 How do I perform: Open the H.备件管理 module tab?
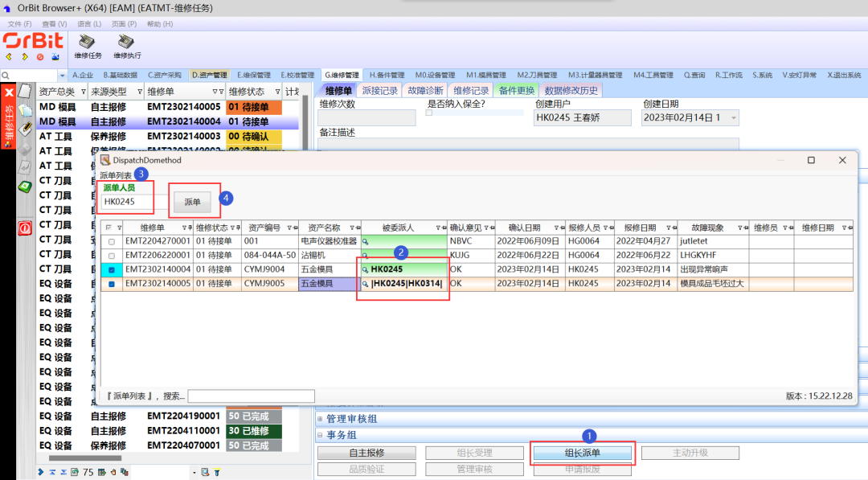tap(387, 75)
